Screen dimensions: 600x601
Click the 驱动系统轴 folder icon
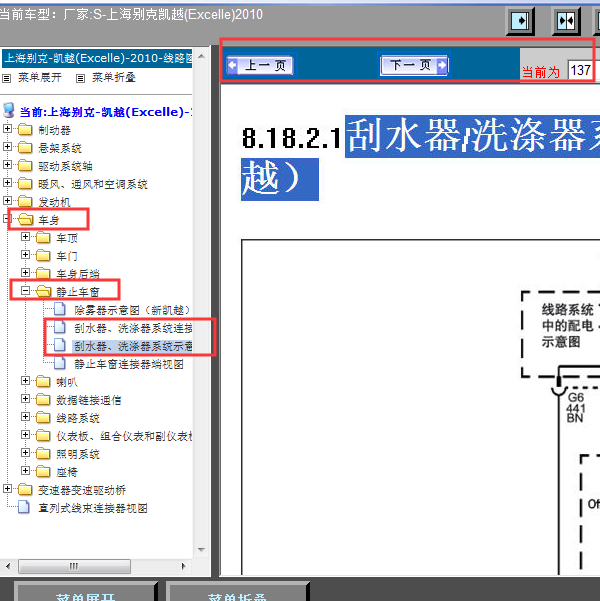click(x=25, y=166)
